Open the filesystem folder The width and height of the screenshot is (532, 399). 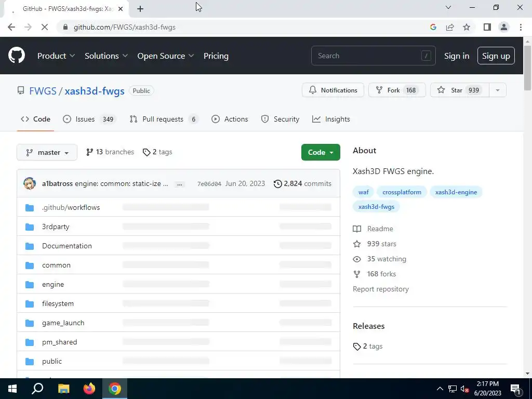pyautogui.click(x=58, y=303)
